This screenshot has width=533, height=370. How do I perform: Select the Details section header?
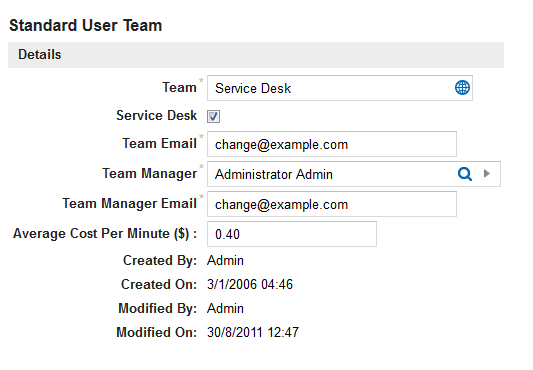(256, 55)
